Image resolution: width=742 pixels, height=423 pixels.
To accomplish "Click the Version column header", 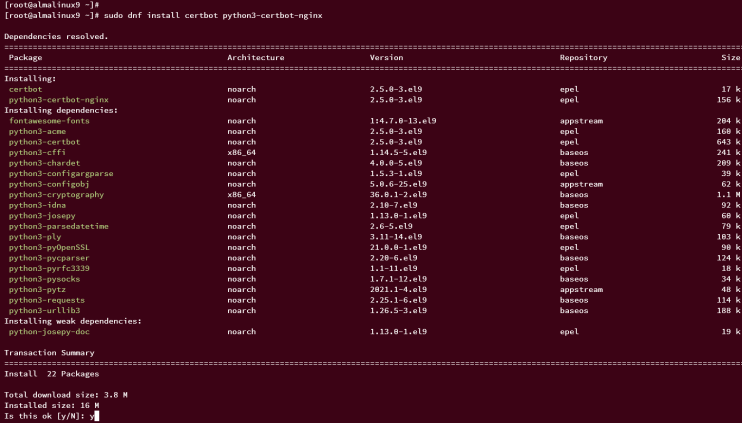I will (x=387, y=58).
